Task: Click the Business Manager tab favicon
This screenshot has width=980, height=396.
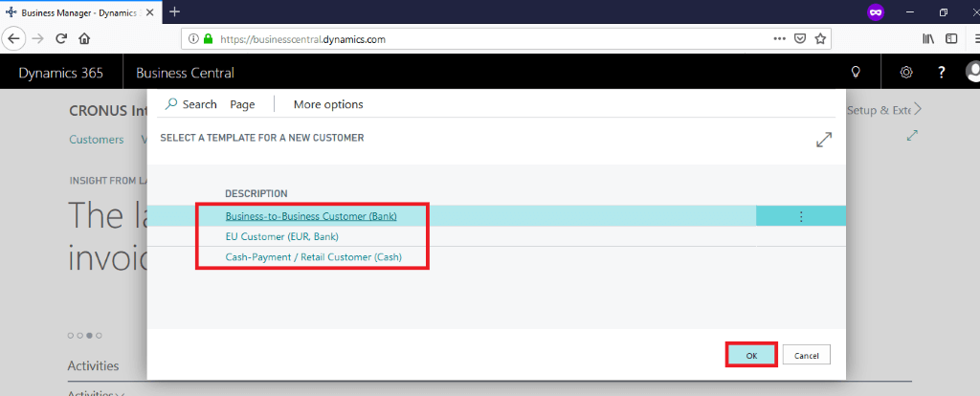Action: coord(11,11)
